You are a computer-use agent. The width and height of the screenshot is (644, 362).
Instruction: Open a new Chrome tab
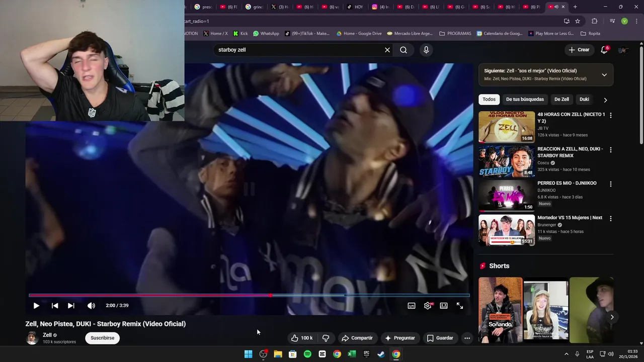click(x=575, y=7)
